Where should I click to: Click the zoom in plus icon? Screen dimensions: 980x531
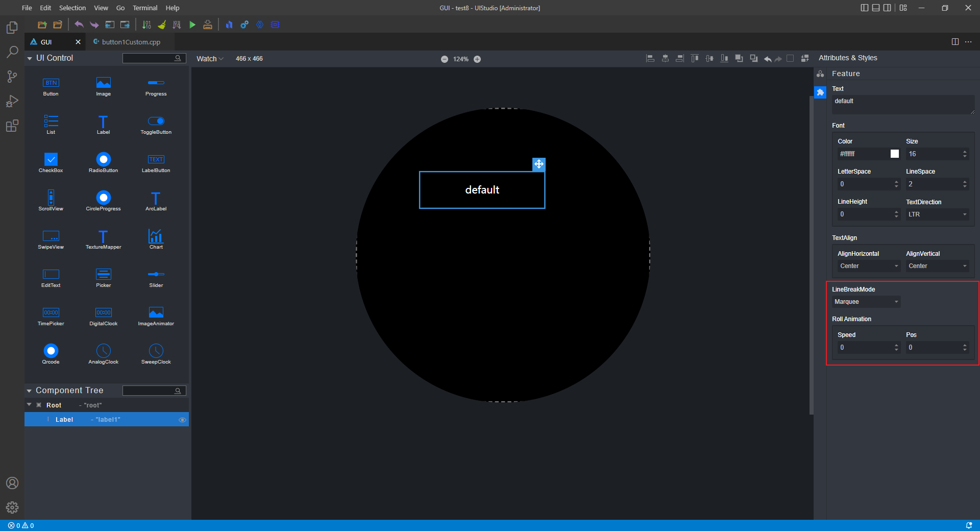(477, 59)
